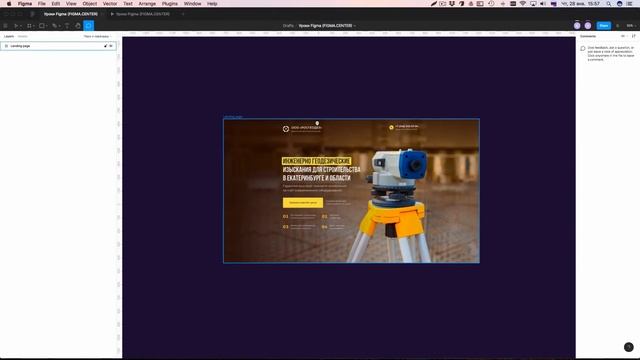This screenshot has height=360, width=640.
Task: Select the Pen tool
Action: coord(54,26)
